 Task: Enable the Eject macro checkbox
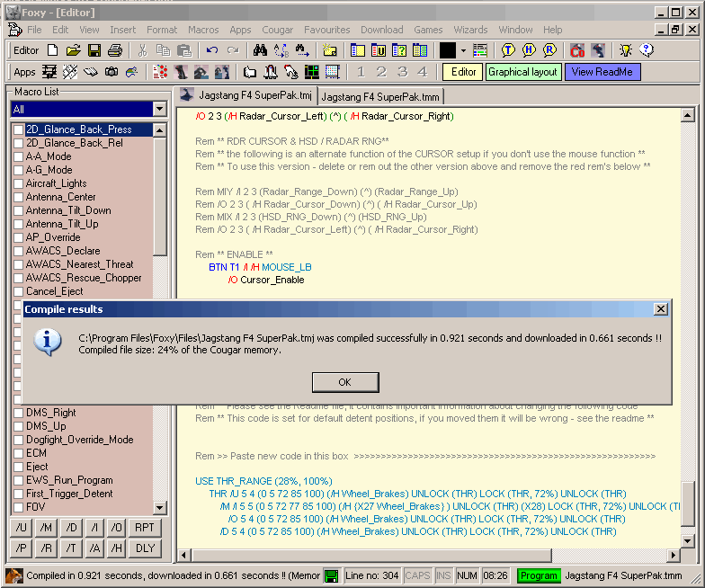click(18, 467)
